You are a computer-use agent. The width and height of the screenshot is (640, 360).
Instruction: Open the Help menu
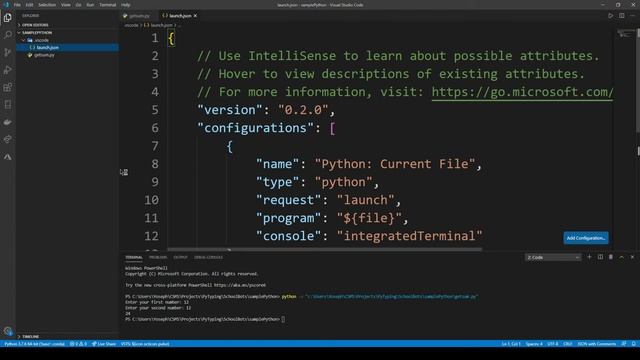125,5
